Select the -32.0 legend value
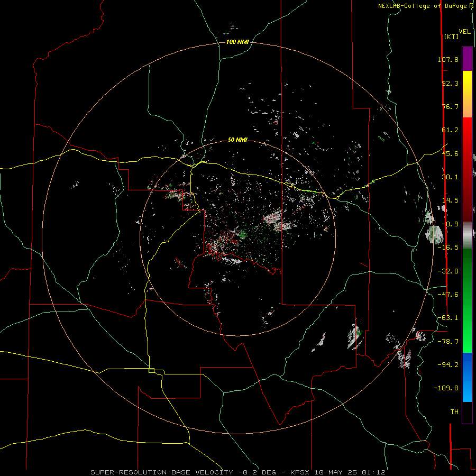 coord(448,271)
